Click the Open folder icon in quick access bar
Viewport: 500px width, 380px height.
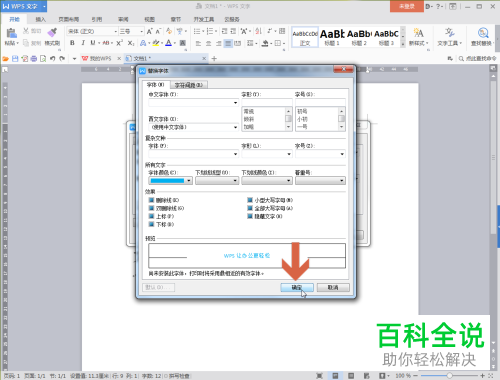click(x=5, y=59)
